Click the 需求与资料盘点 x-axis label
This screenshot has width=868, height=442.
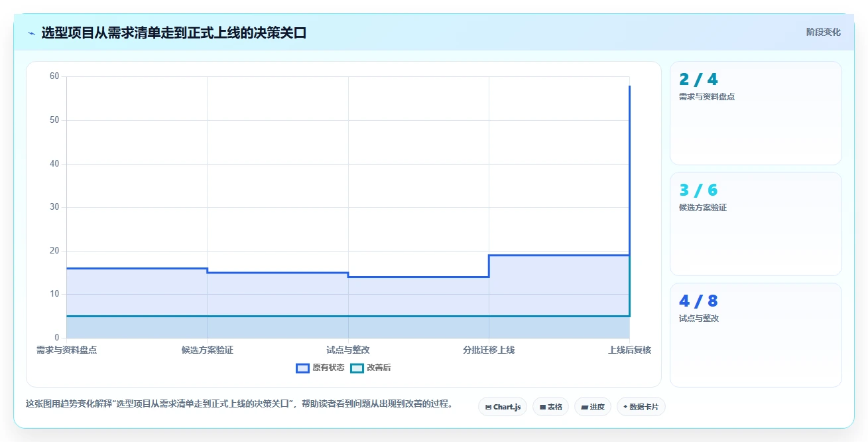pyautogui.click(x=66, y=350)
